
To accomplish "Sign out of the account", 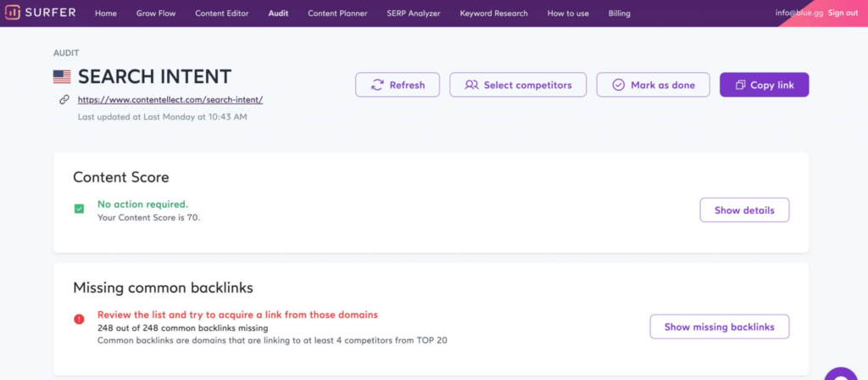I will coord(843,13).
